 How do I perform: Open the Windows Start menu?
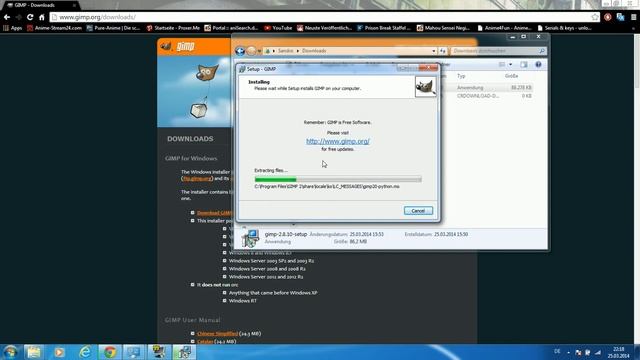tap(10, 352)
